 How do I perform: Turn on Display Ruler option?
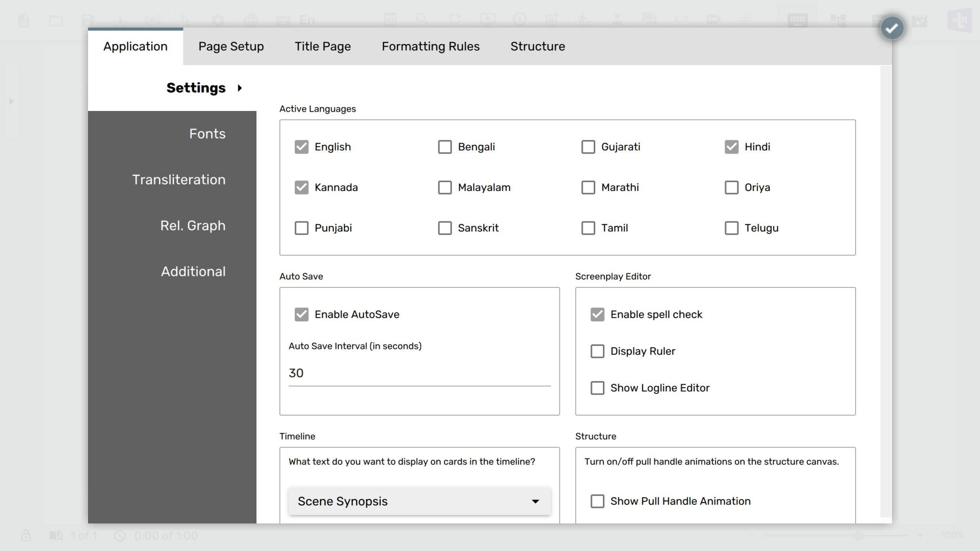pyautogui.click(x=597, y=352)
